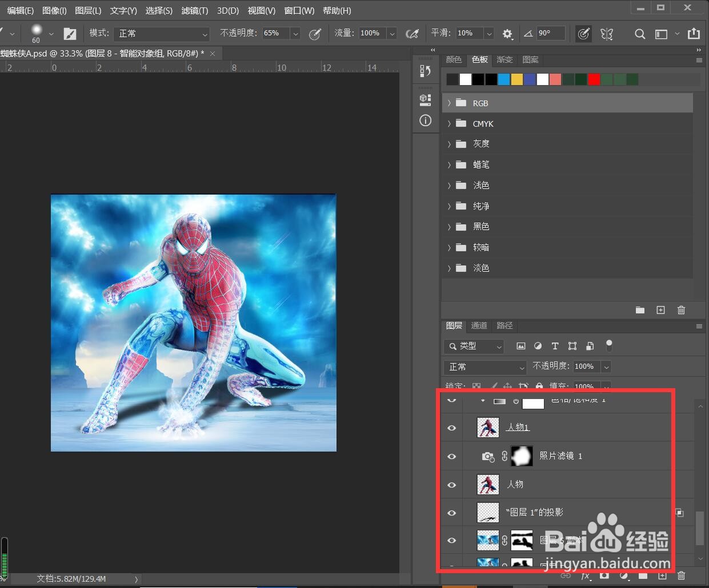Toggle the brush settings panel icon

(70, 34)
